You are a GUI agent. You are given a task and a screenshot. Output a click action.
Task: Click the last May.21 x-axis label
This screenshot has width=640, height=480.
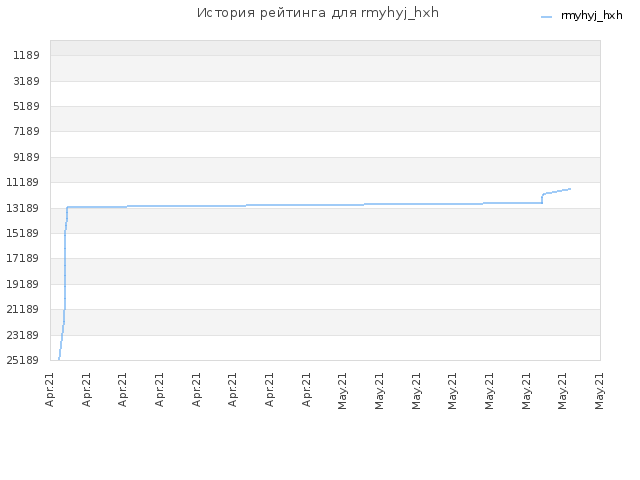pyautogui.click(x=599, y=391)
